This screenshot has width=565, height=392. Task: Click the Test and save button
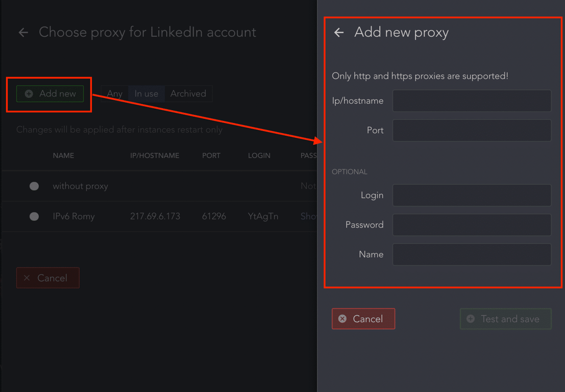tap(506, 319)
